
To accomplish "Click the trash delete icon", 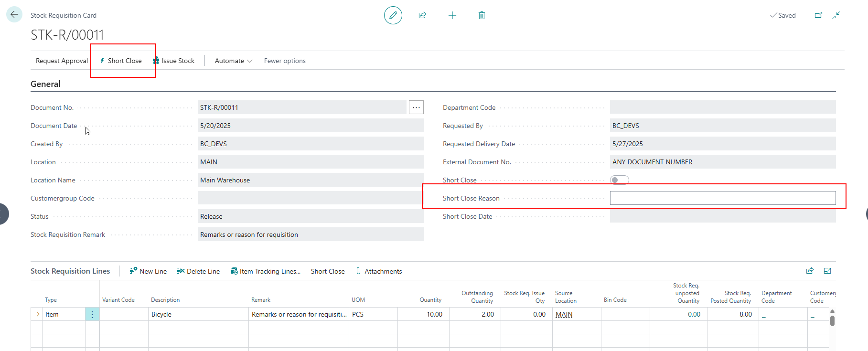I will (482, 15).
